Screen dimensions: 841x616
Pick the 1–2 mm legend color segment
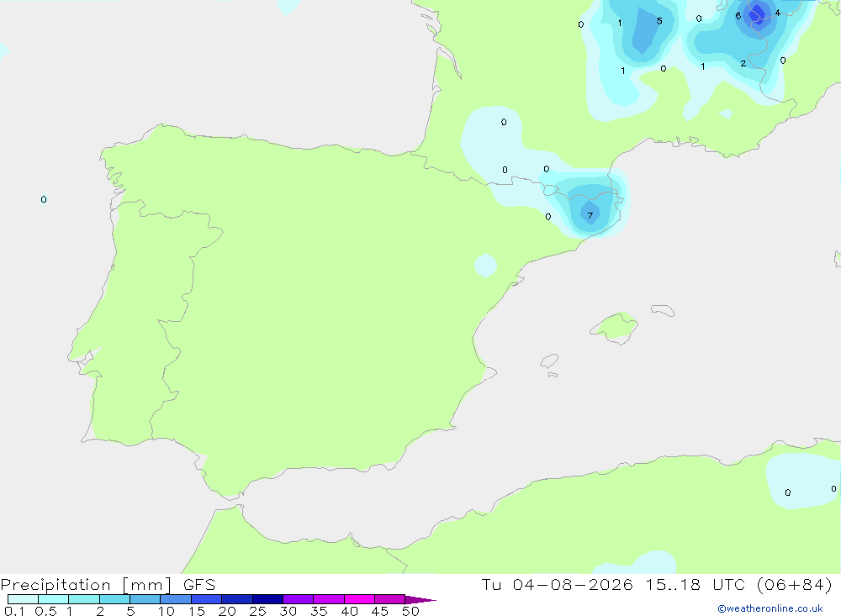(83, 599)
